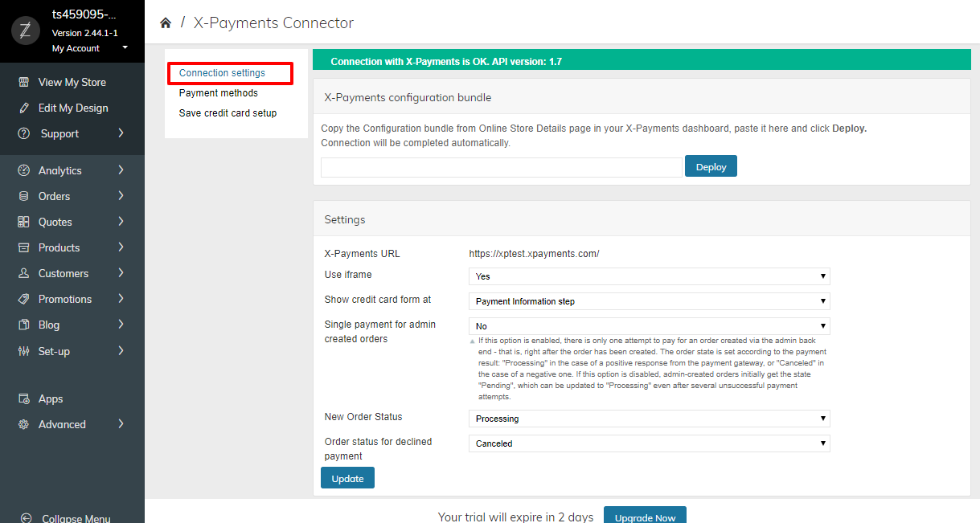The height and width of the screenshot is (523, 980).
Task: Open the My Account dropdown
Action: 88,48
